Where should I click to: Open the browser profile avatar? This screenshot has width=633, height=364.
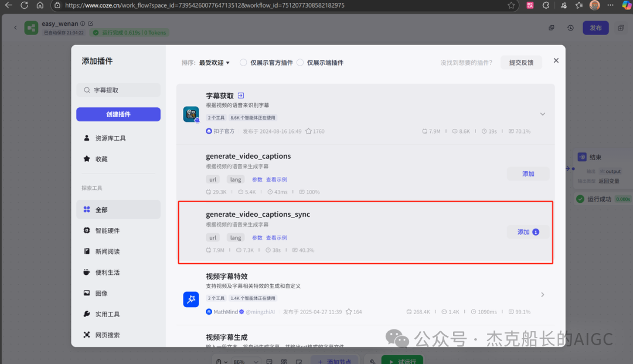594,5
